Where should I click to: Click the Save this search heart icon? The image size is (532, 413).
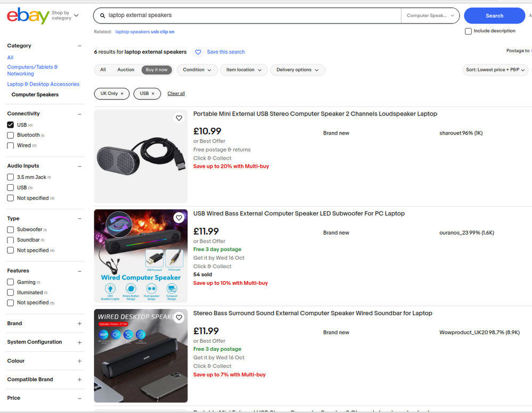(x=198, y=52)
